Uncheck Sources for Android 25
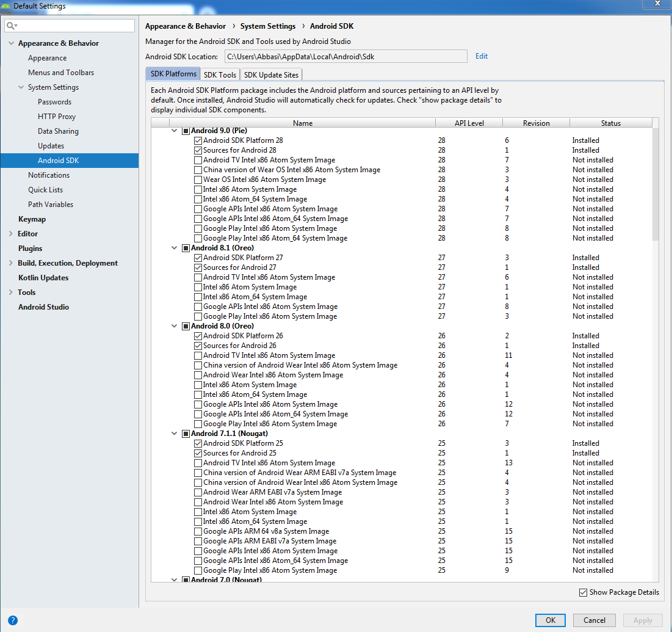672x632 pixels. click(x=198, y=453)
